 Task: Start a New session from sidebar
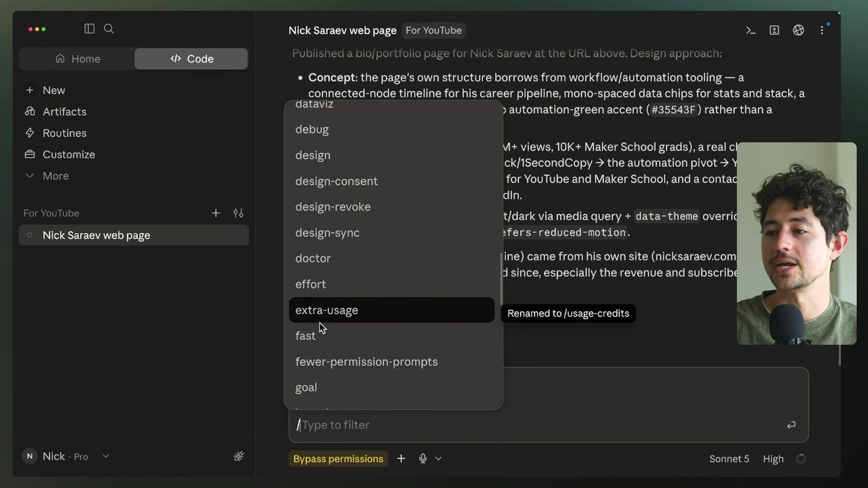click(45, 90)
